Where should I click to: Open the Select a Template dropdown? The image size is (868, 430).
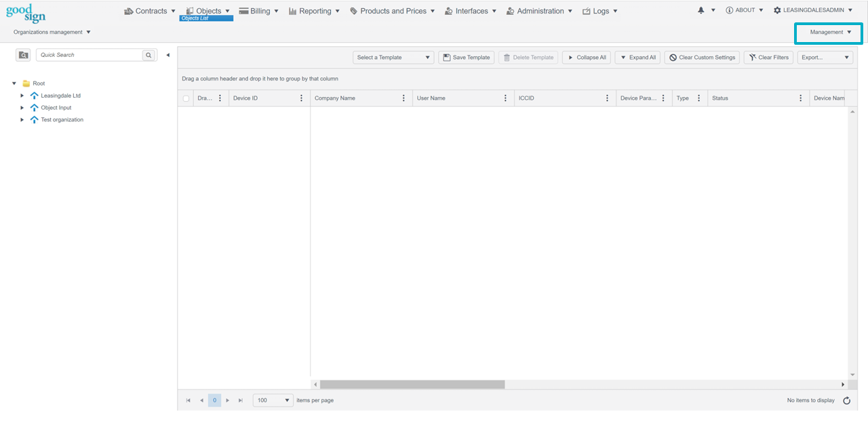(x=393, y=58)
